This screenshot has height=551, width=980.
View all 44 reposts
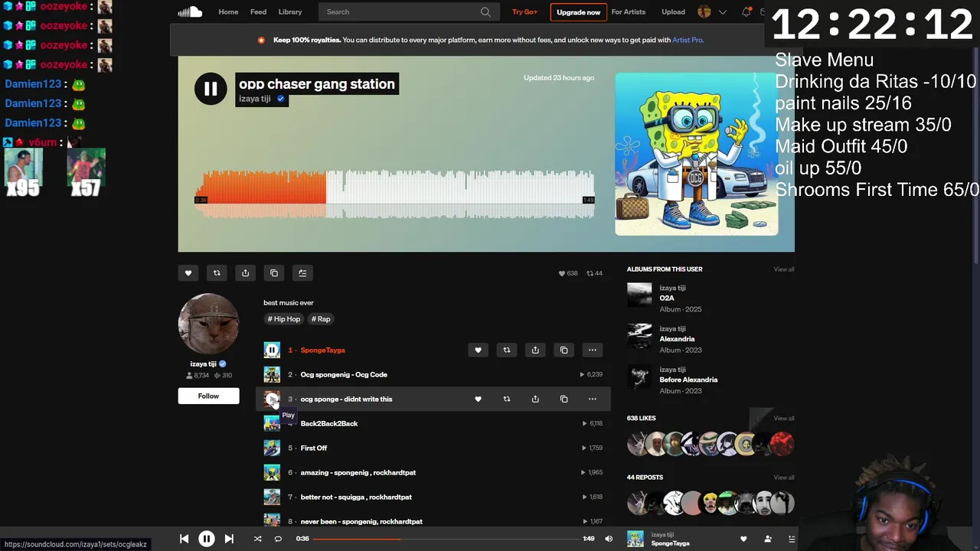coord(784,478)
